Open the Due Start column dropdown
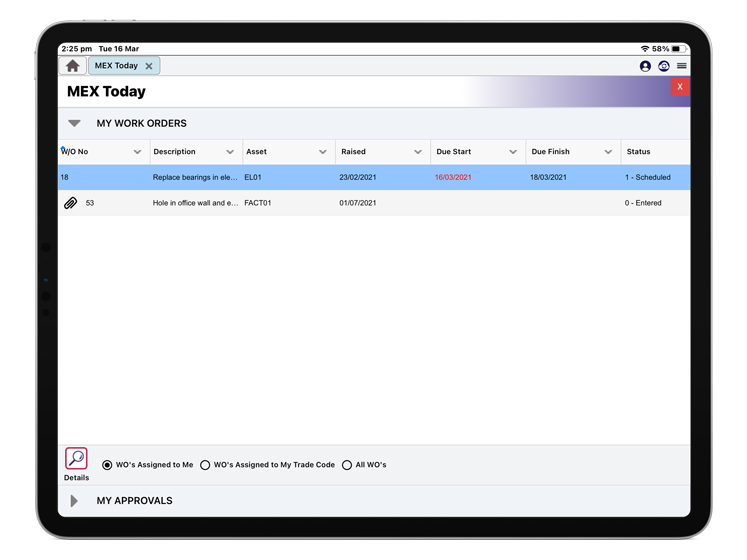 (513, 152)
